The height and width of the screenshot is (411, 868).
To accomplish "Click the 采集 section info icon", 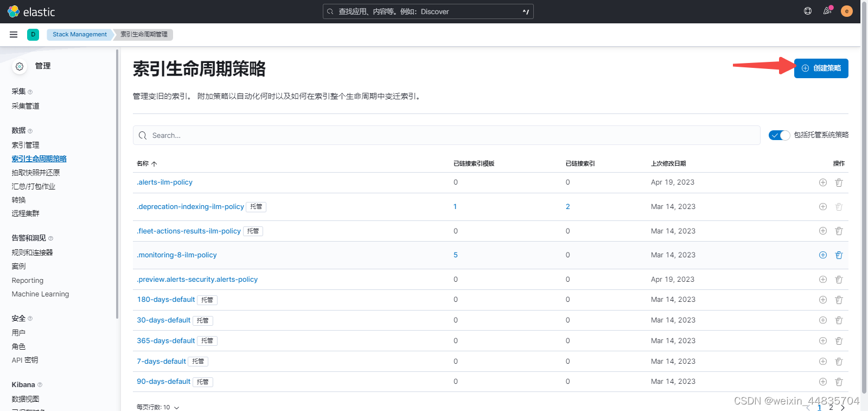I will pyautogui.click(x=30, y=92).
